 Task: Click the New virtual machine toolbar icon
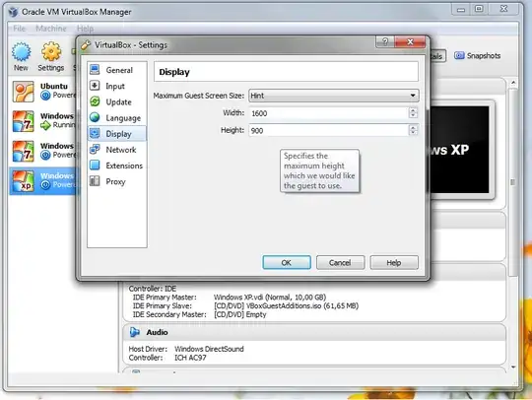click(x=21, y=52)
